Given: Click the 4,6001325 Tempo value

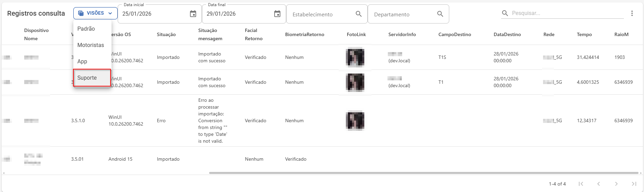Looking at the screenshot, I should point(588,82).
